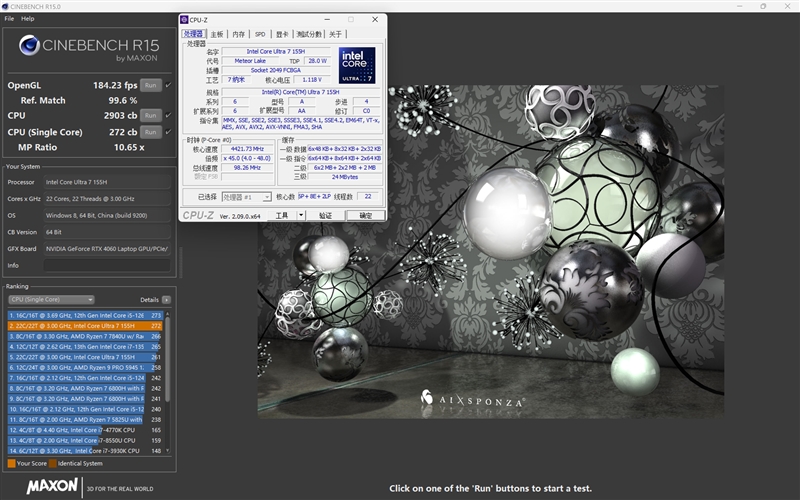Switch to the 测试分数 tab in CPU-Z
800x500 pixels.
(309, 34)
